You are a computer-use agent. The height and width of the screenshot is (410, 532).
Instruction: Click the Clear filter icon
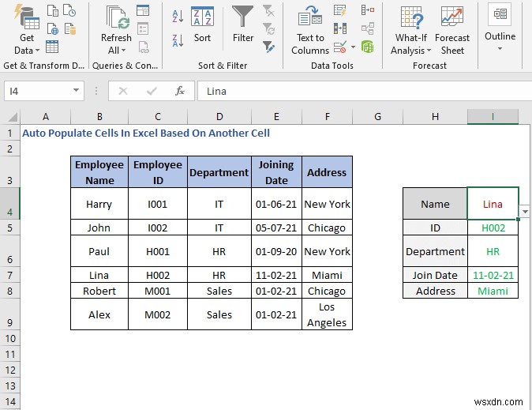(268, 10)
